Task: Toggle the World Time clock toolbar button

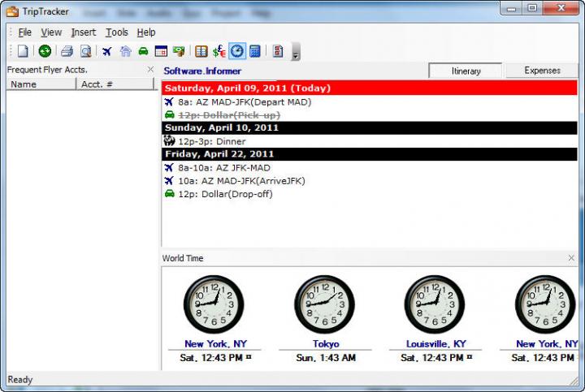Action: tap(236, 51)
